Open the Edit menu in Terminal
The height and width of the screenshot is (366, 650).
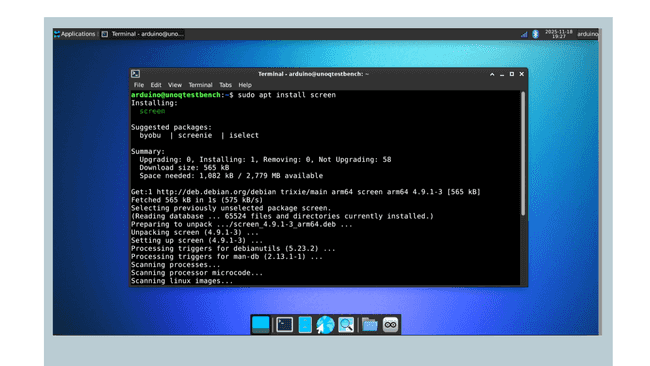tap(156, 85)
